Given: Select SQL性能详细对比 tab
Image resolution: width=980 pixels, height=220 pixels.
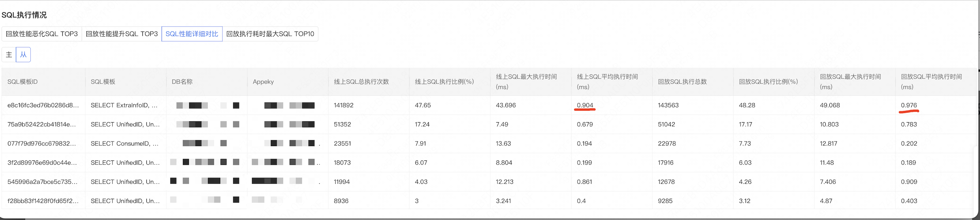Looking at the screenshot, I should coord(192,34).
